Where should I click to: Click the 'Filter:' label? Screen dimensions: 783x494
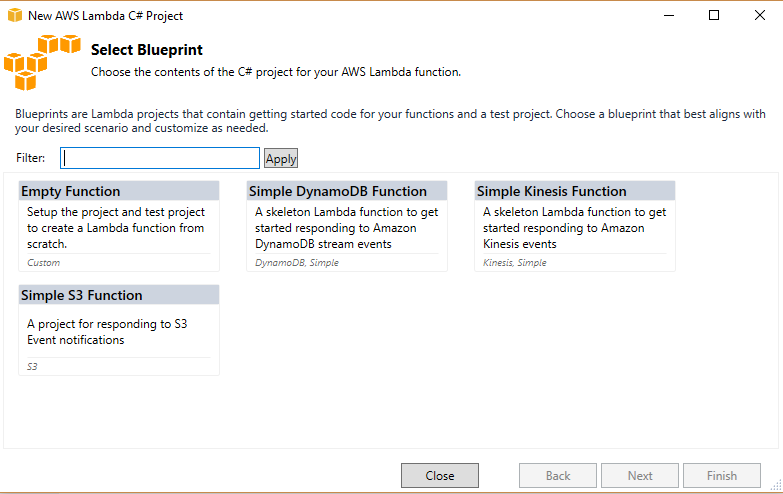pos(30,158)
